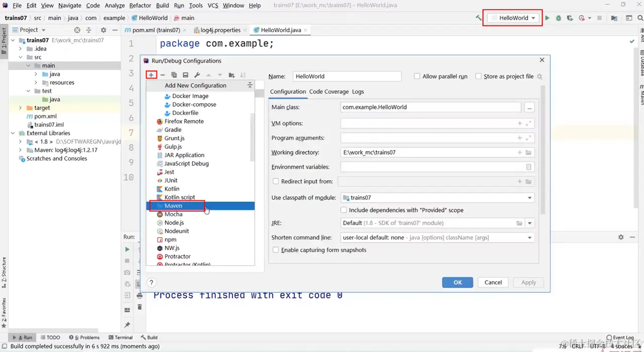This screenshot has height=352, width=644.
Task: Click the Search Everywhere magnifier icon
Action: pos(639,18)
